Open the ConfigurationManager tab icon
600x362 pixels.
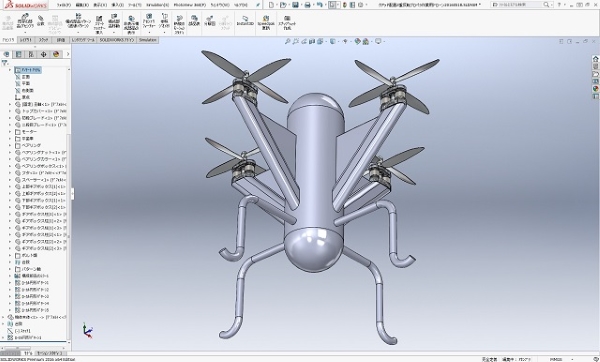(x=31, y=54)
